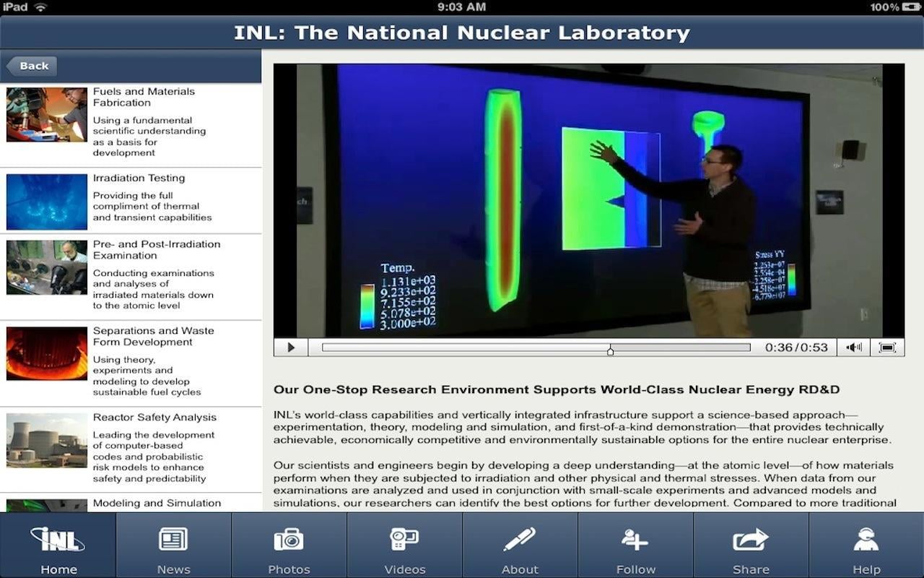Tap the Wi-Fi icon in status bar
This screenshot has height=578, width=924.
(x=40, y=7)
